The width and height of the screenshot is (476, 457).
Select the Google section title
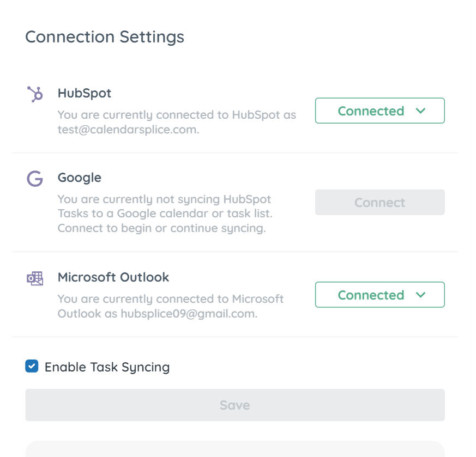pos(80,178)
